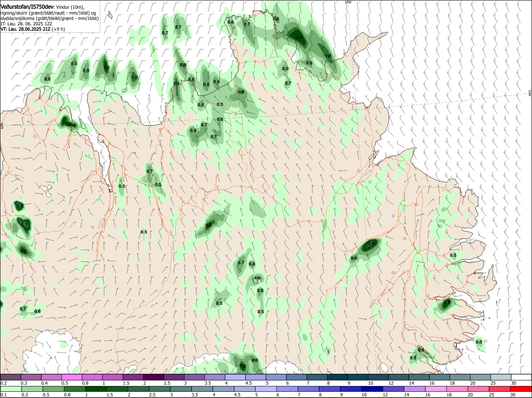532x398 pixels.
Task: Click the 1.4 precipitation value on the map
Action: point(299,38)
